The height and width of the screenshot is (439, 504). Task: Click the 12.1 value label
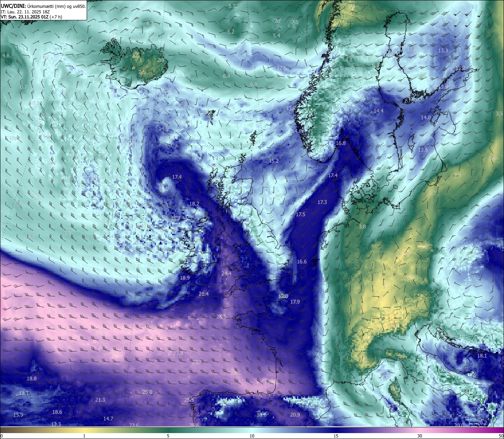[24, 393]
